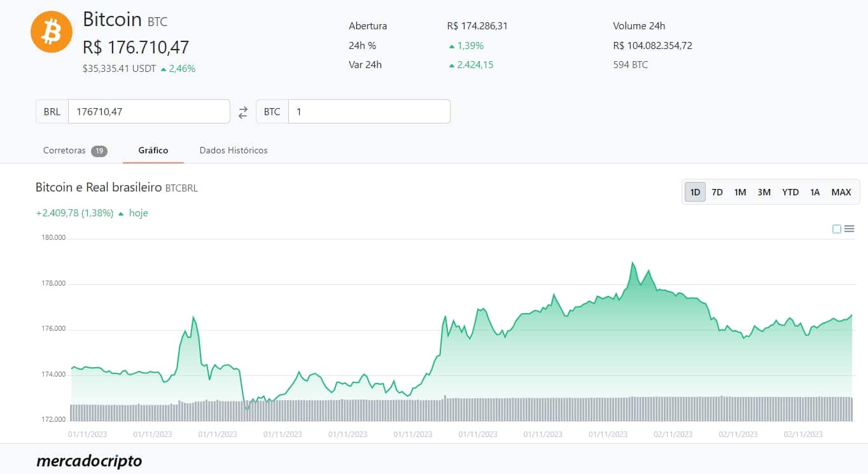868x474 pixels.
Task: Switch chart range to 1M
Action: [x=740, y=192]
